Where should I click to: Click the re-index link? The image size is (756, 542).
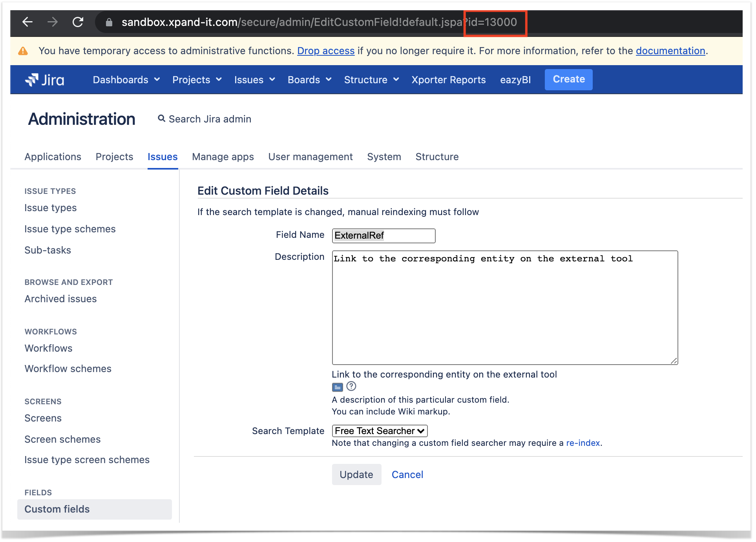pyautogui.click(x=583, y=443)
